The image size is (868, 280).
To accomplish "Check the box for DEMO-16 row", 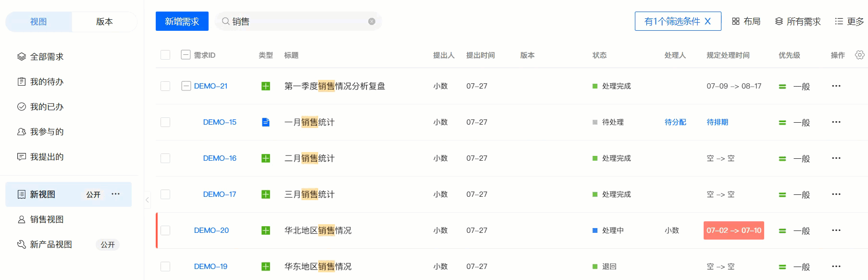I will [165, 158].
